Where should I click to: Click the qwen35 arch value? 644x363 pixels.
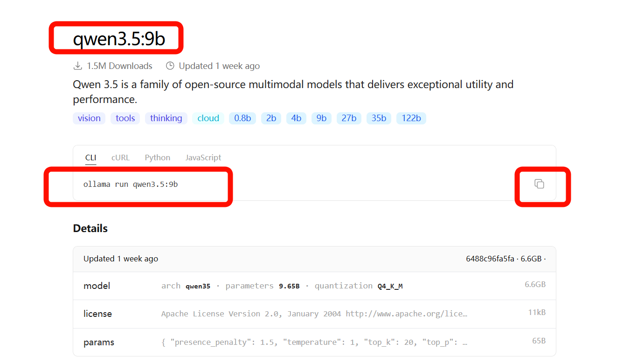point(198,286)
